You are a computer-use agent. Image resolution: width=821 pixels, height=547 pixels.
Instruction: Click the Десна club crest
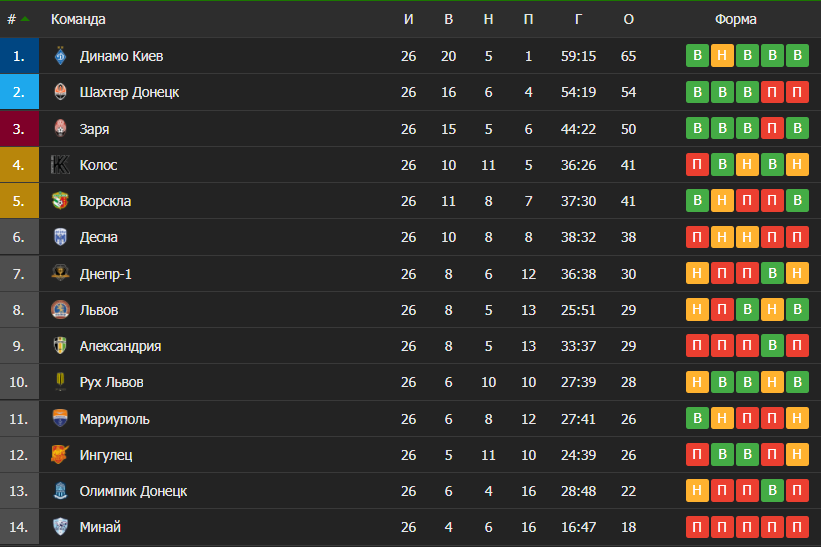(60, 237)
